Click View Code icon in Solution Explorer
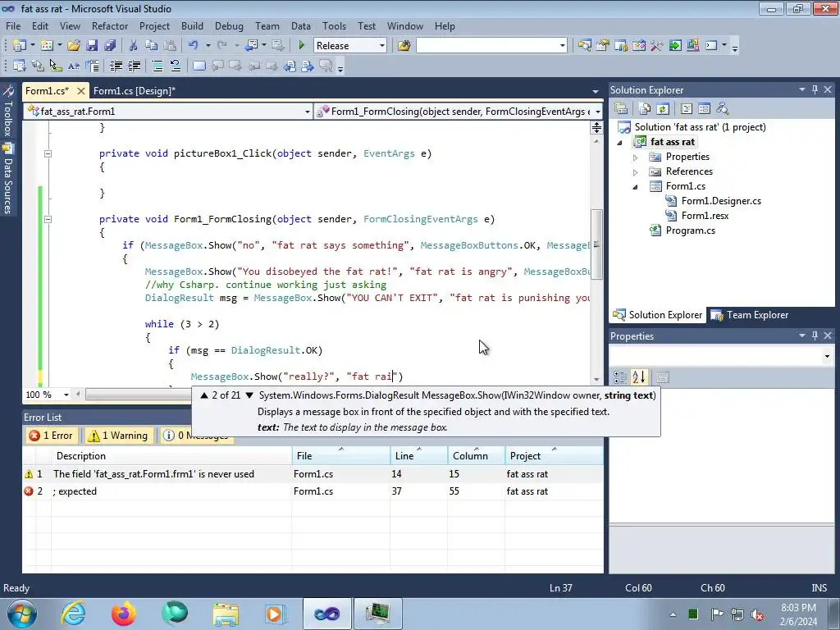Screen dimensions: 840x630 (687, 109)
